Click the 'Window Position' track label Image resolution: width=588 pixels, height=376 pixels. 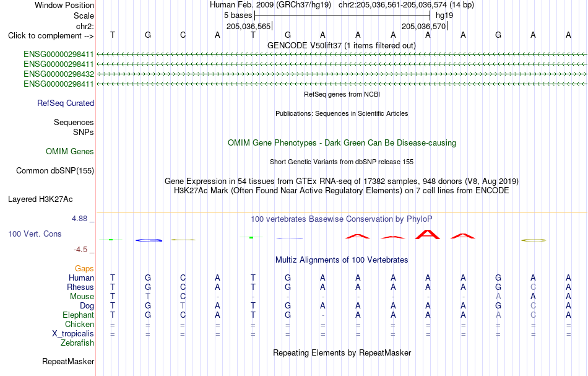click(64, 5)
